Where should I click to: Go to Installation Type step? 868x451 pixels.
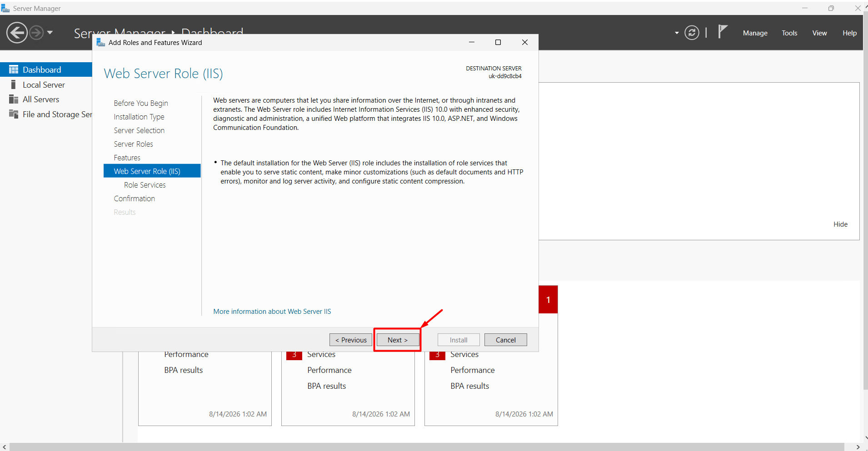point(139,117)
